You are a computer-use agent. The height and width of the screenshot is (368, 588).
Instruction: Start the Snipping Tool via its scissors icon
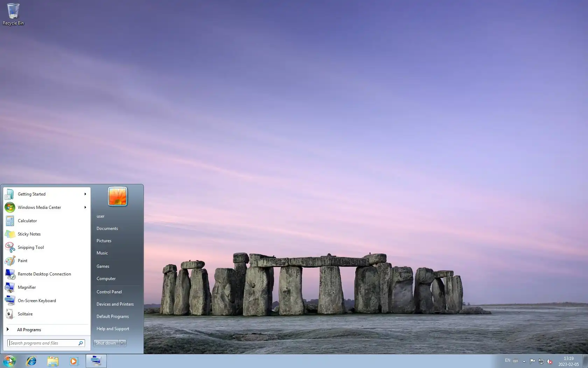tap(10, 247)
